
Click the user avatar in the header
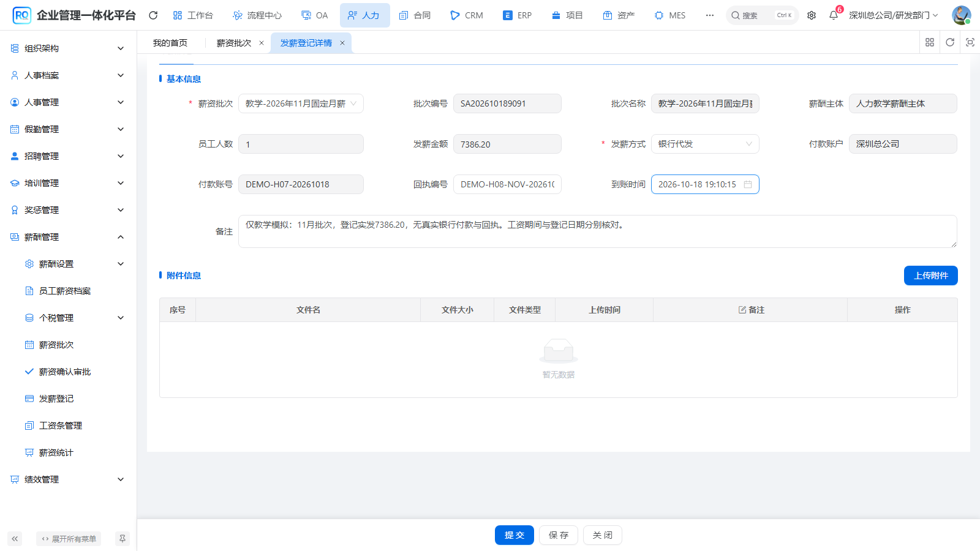pyautogui.click(x=961, y=15)
